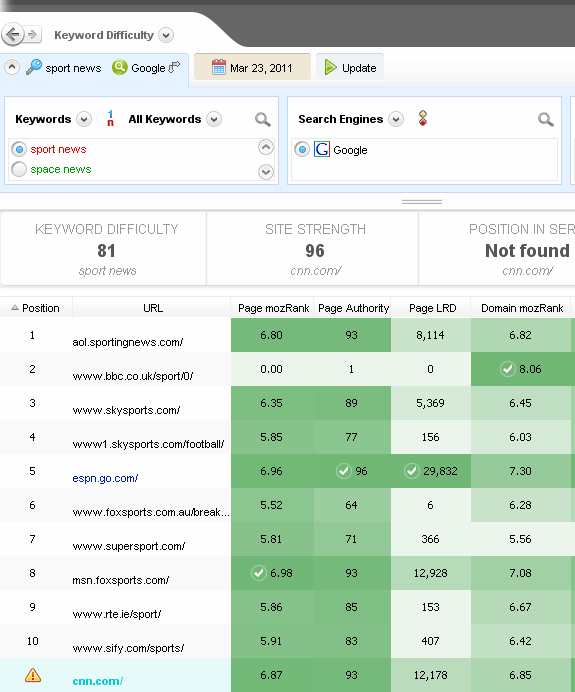The height and width of the screenshot is (692, 575).
Task: Click the Update button
Action: tap(350, 68)
